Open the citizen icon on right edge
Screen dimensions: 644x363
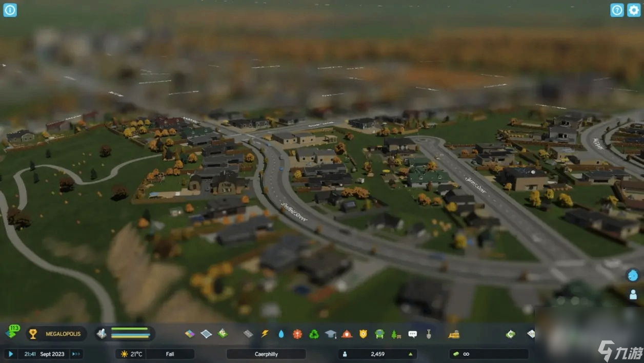click(x=633, y=295)
